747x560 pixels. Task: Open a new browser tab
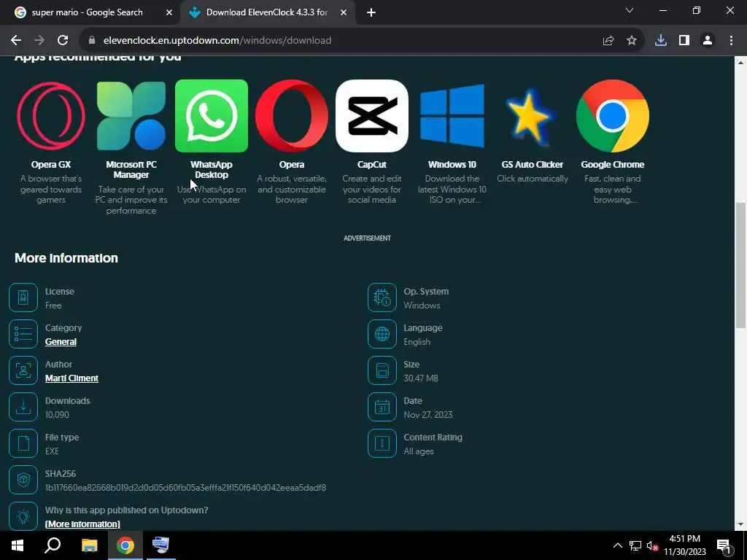[x=371, y=13]
